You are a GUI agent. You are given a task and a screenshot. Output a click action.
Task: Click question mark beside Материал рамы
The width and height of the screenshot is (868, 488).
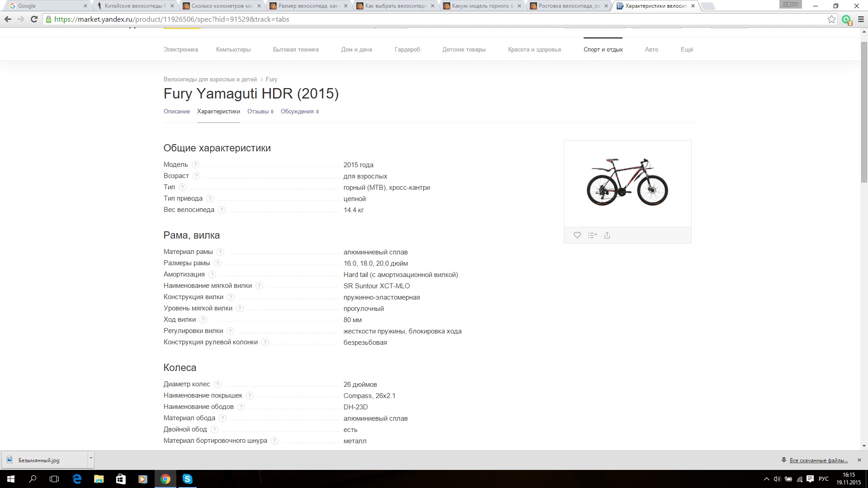point(220,252)
